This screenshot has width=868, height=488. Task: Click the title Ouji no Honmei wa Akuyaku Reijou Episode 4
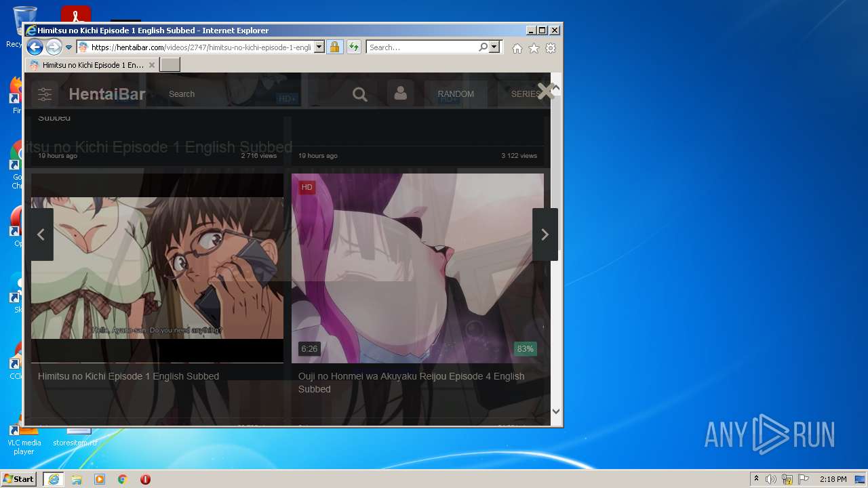click(411, 382)
